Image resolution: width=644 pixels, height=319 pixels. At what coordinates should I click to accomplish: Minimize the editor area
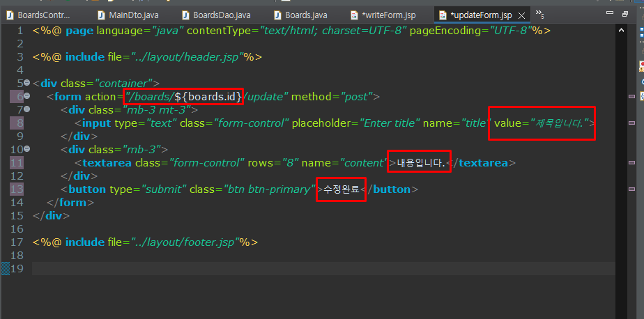pos(610,13)
